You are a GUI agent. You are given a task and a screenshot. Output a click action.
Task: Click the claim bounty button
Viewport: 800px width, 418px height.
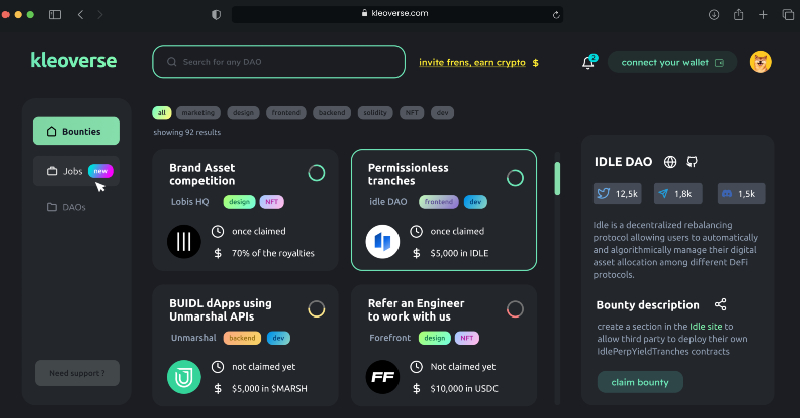(x=640, y=382)
